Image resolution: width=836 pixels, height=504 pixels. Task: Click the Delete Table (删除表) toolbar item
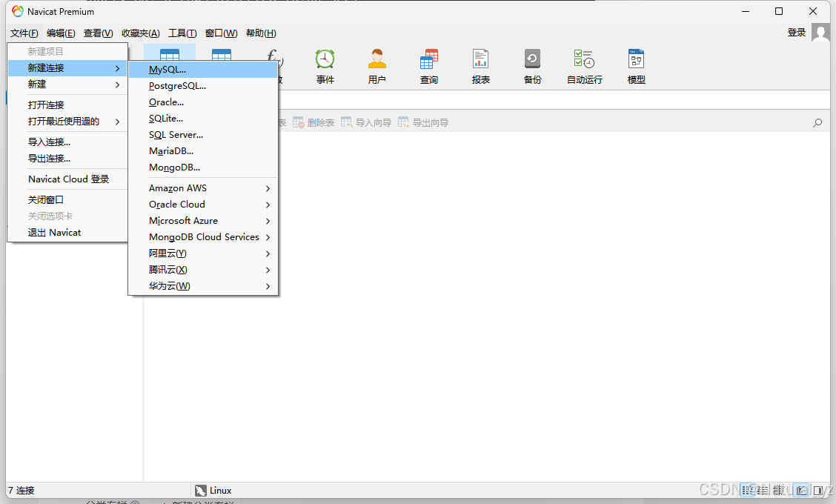click(x=313, y=123)
